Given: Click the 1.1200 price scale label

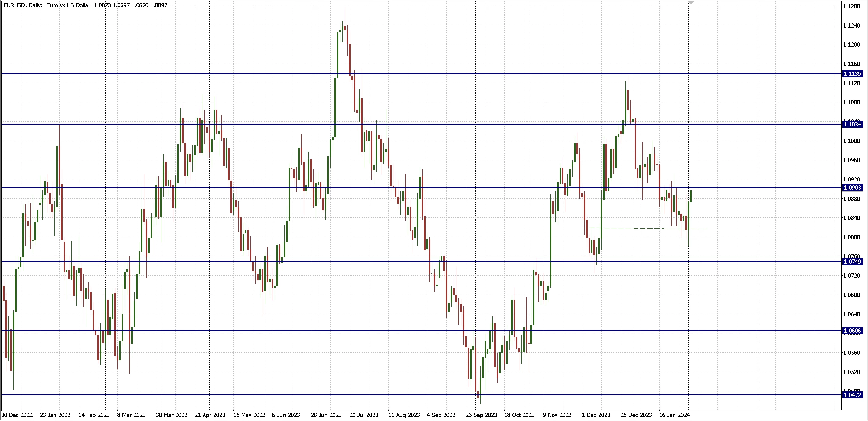Looking at the screenshot, I should [x=851, y=45].
